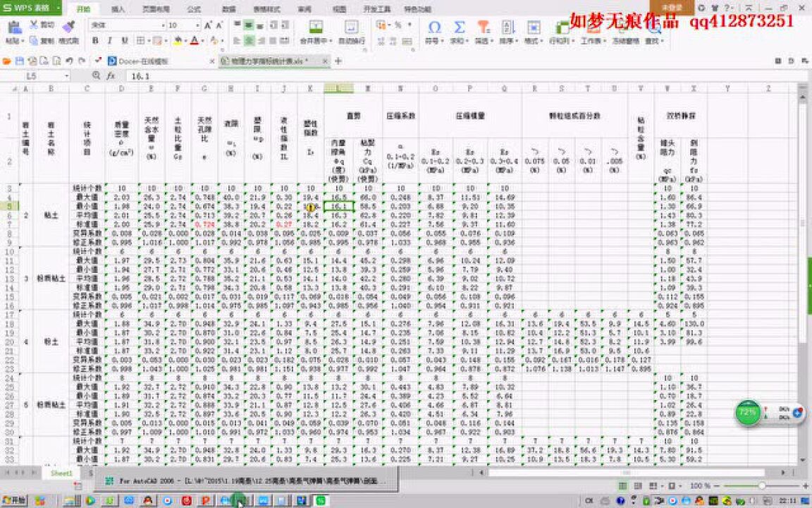Select column header L
The image size is (812, 508).
(x=338, y=89)
